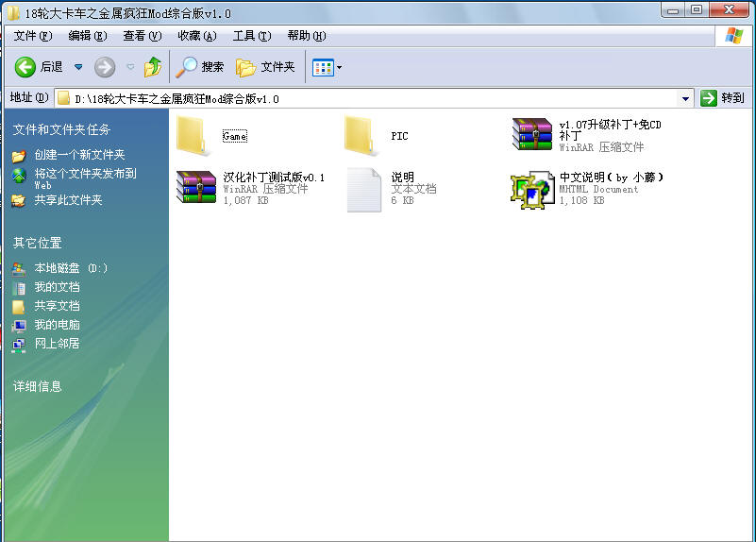Click the address bar path field
The image size is (756, 542).
(366, 98)
